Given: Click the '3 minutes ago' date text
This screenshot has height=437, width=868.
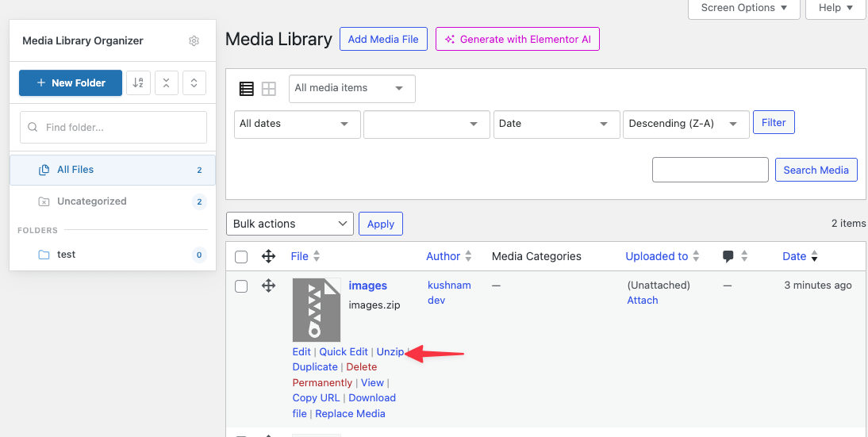Looking at the screenshot, I should pyautogui.click(x=818, y=286).
